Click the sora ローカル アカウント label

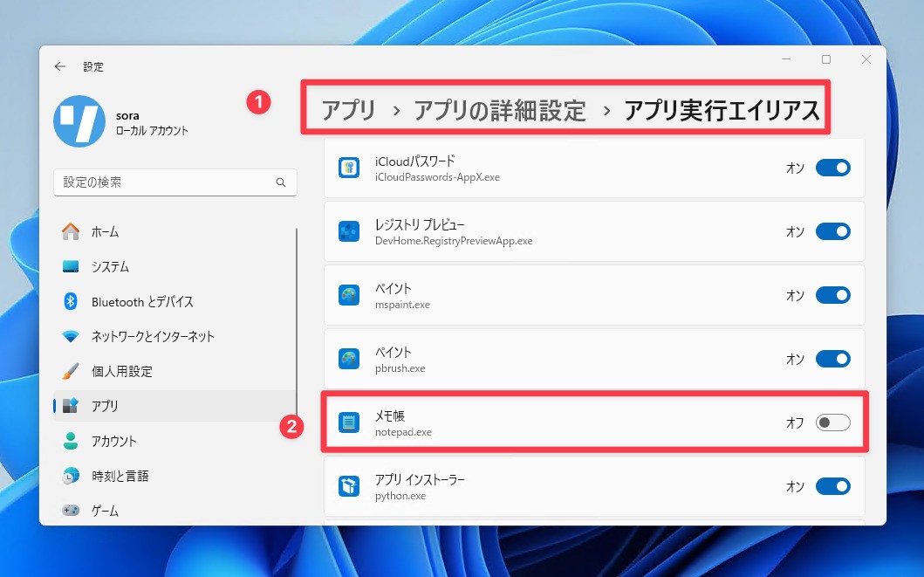coord(152,123)
